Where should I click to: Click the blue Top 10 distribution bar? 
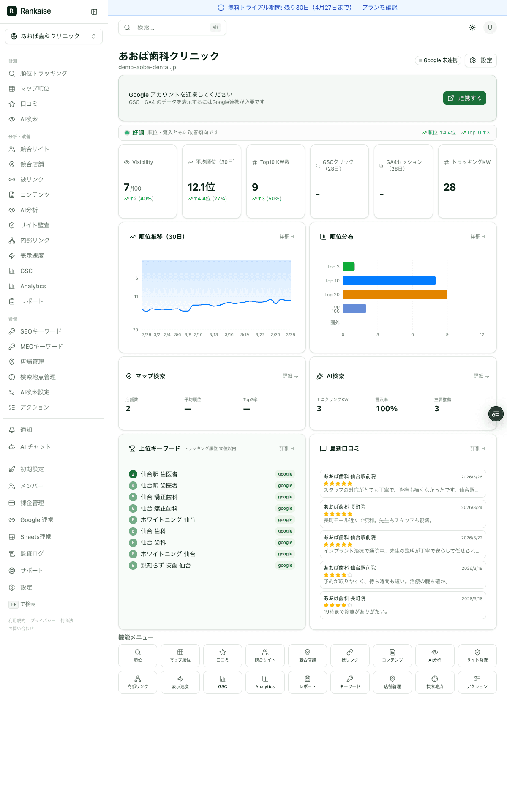[389, 281]
